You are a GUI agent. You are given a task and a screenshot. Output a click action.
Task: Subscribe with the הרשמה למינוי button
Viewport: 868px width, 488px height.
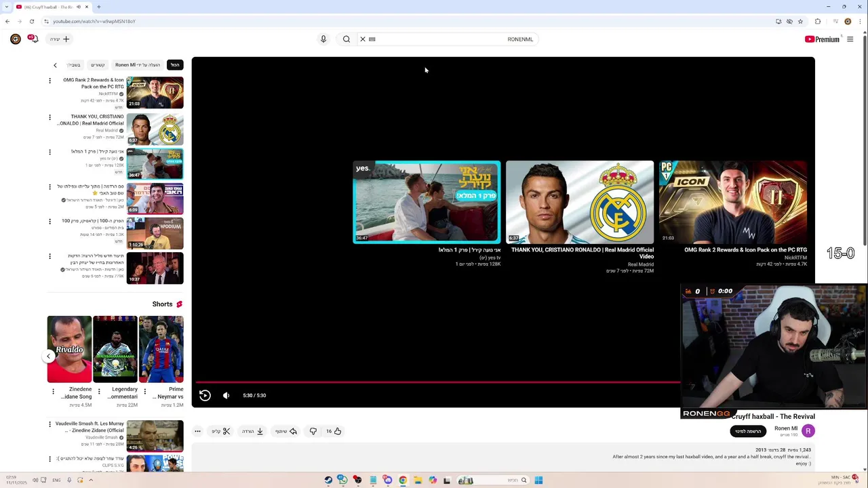748,431
